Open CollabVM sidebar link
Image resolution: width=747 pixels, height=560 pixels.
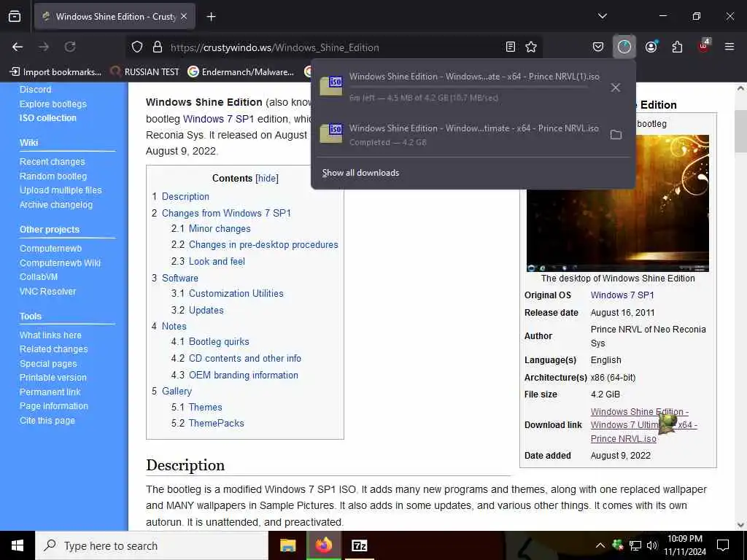(x=38, y=276)
